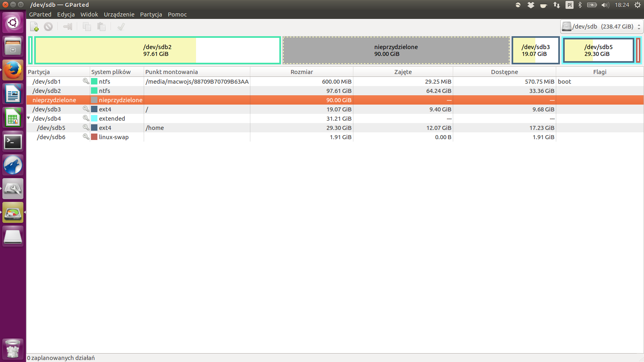Open the battery indicator in top panel
The image size is (644, 362).
(x=592, y=5)
